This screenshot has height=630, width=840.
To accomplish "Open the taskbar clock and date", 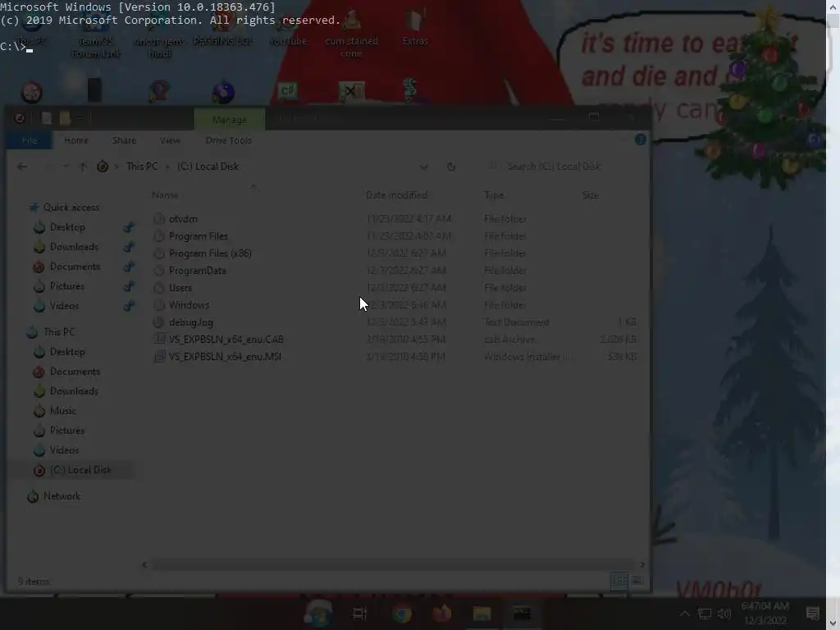I will (765, 614).
